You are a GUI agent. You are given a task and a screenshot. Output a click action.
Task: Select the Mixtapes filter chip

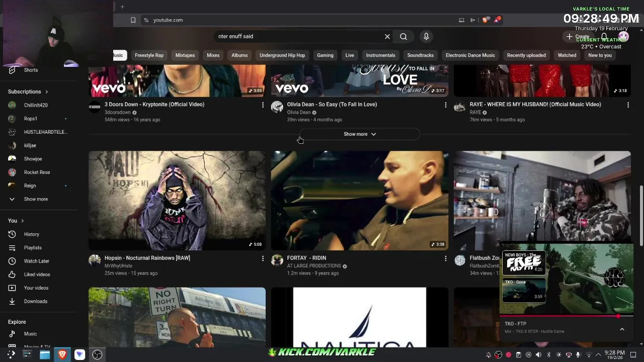(x=185, y=55)
